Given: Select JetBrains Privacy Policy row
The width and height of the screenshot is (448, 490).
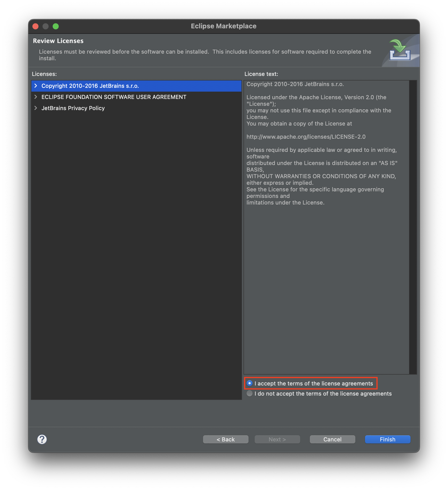Looking at the screenshot, I should [x=136, y=108].
